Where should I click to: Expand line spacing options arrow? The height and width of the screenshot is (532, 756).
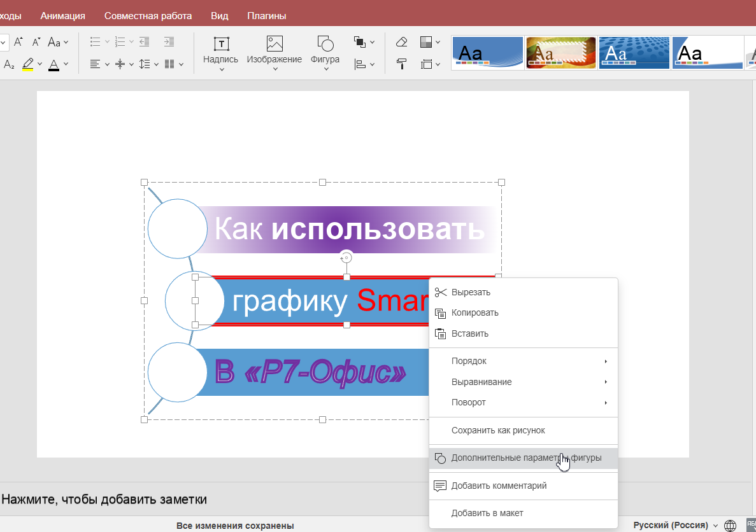pyautogui.click(x=156, y=64)
